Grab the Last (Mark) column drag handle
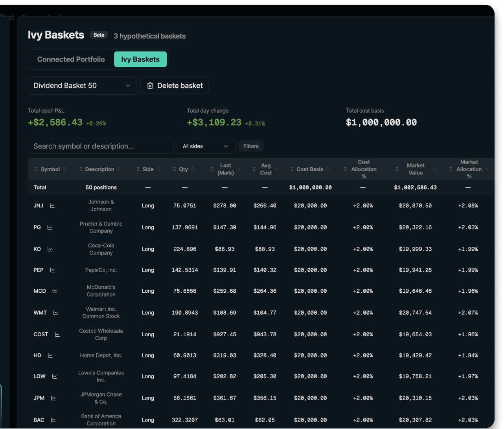 pyautogui.click(x=212, y=169)
